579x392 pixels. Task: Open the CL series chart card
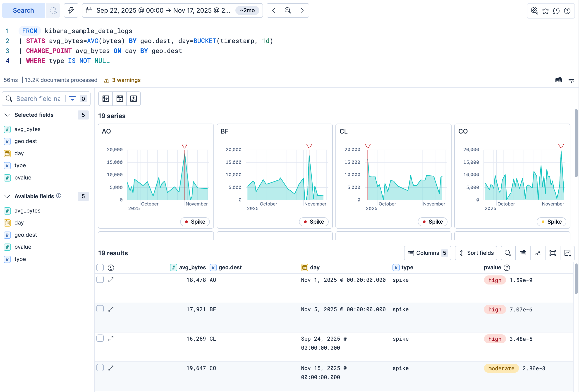[393, 176]
